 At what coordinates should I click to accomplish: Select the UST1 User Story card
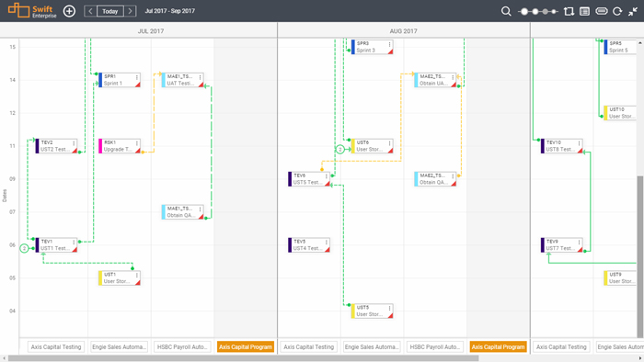[x=120, y=278]
